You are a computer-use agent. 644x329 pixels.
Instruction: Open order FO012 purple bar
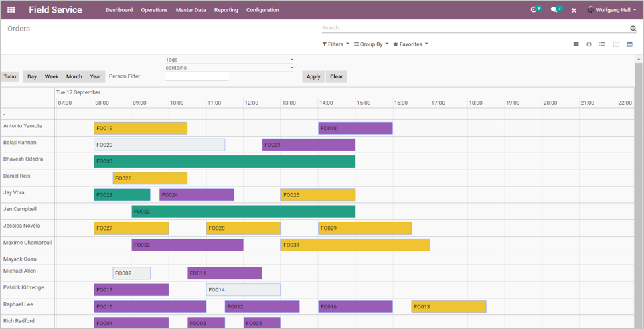point(262,306)
